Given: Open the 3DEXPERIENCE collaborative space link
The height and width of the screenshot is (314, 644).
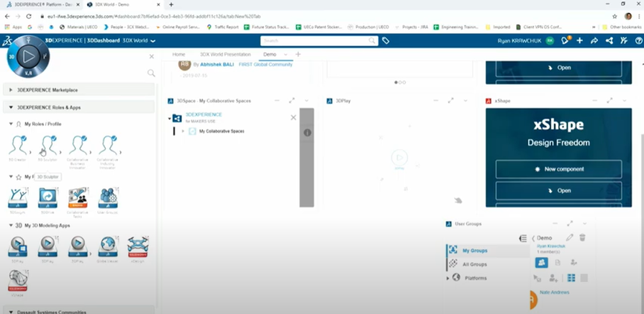Looking at the screenshot, I should point(204,114).
